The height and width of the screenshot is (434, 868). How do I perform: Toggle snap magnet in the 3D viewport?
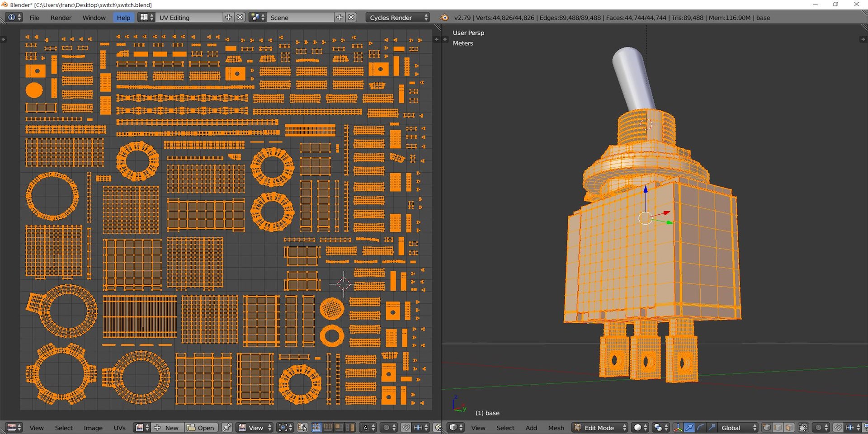pos(838,428)
